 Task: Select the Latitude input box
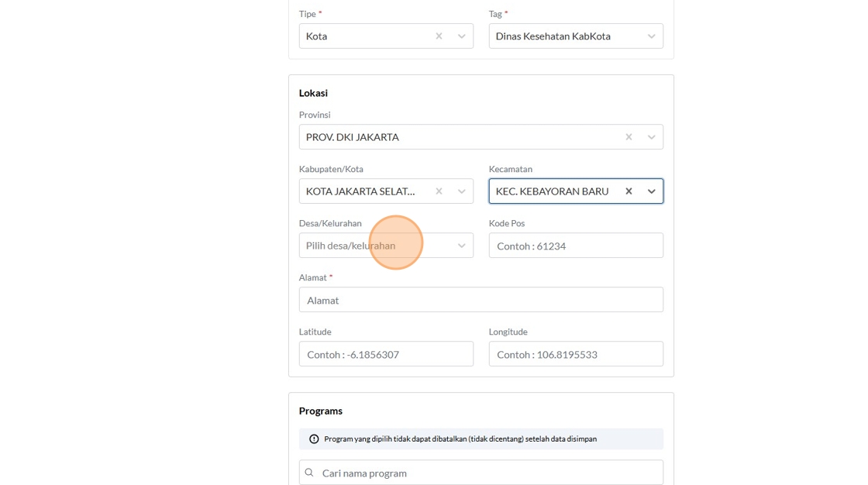click(386, 354)
